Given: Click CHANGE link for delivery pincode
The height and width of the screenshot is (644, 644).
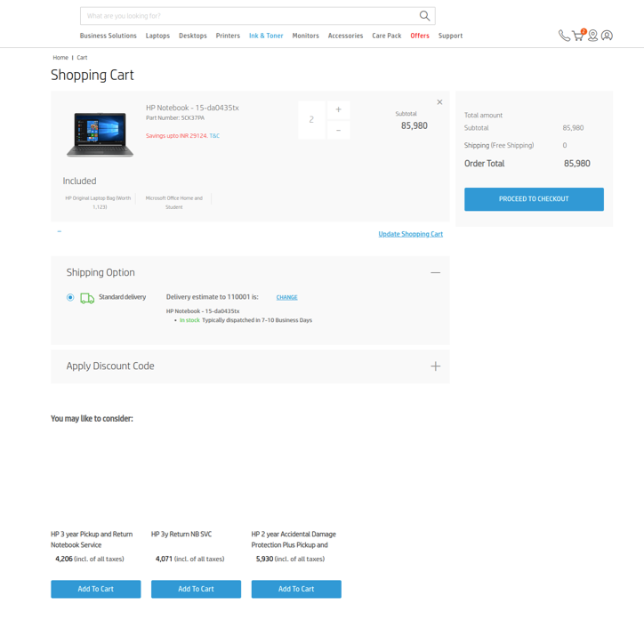Looking at the screenshot, I should (286, 297).
